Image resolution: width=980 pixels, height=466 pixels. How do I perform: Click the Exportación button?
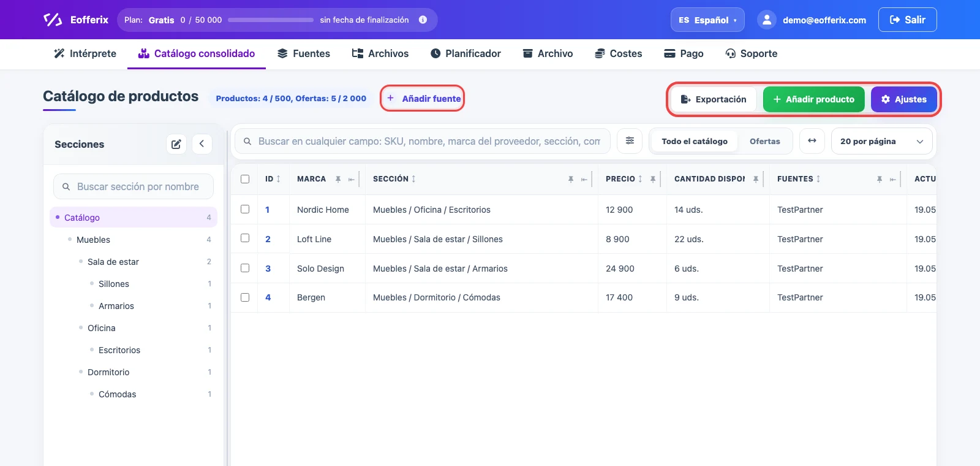(714, 99)
